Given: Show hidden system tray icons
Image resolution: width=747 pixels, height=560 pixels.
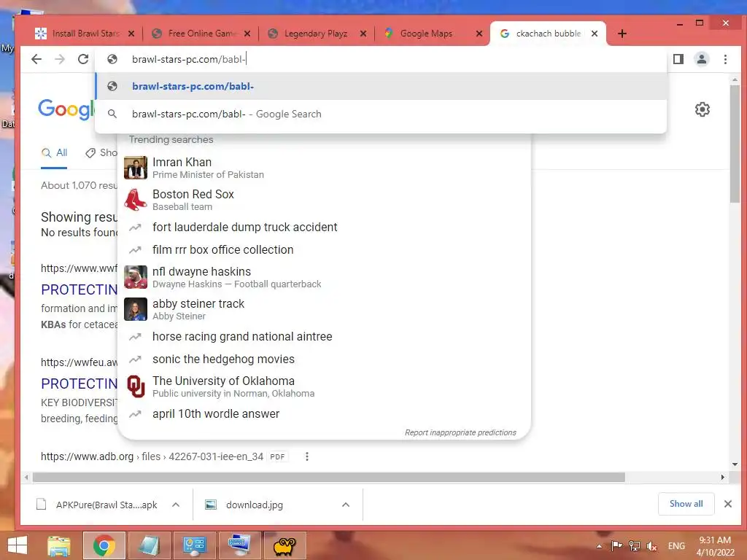Looking at the screenshot, I should click(x=599, y=546).
